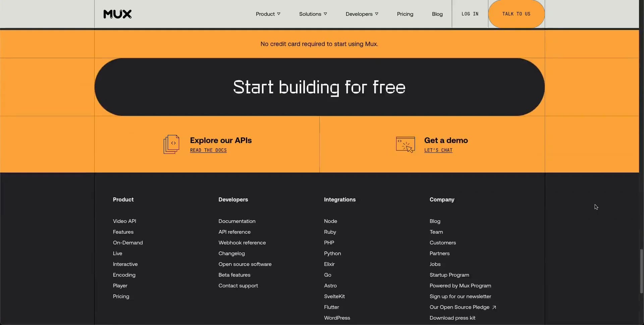Open Node integration link

point(330,221)
